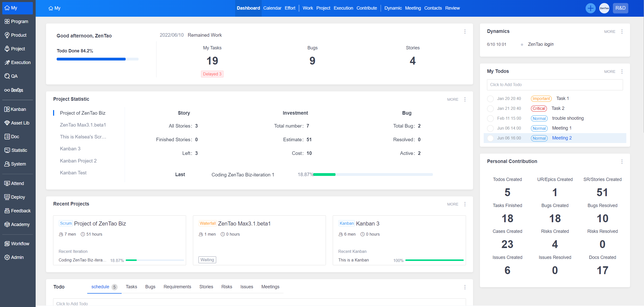
Task: Switch to the Bugs tab in Todo section
Action: pyautogui.click(x=150, y=286)
